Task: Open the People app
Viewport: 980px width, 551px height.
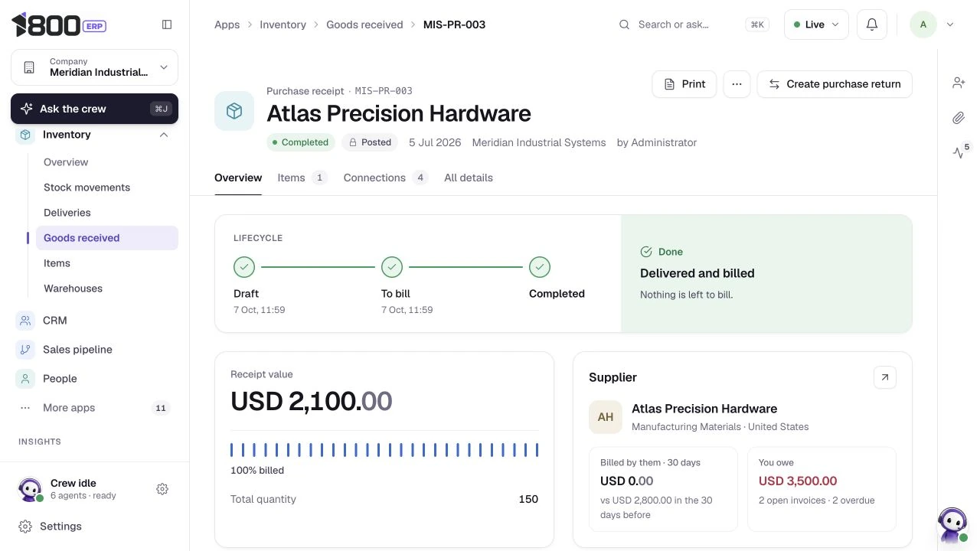Action: pyautogui.click(x=95, y=379)
